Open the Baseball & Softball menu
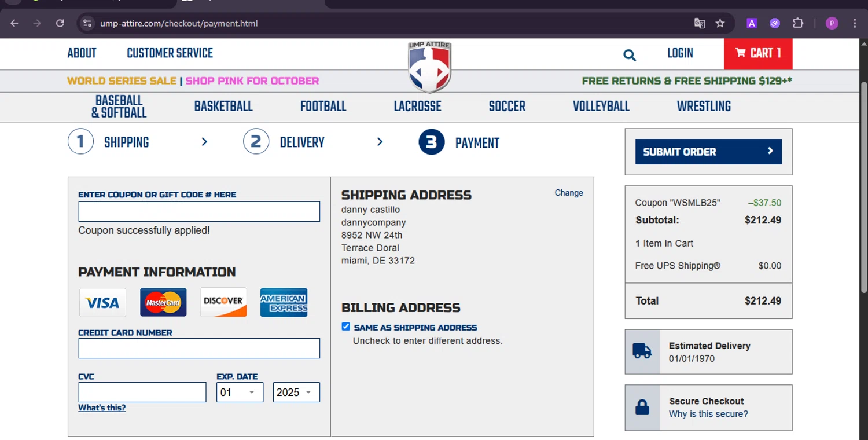Viewport: 868px width, 440px height. click(x=119, y=107)
